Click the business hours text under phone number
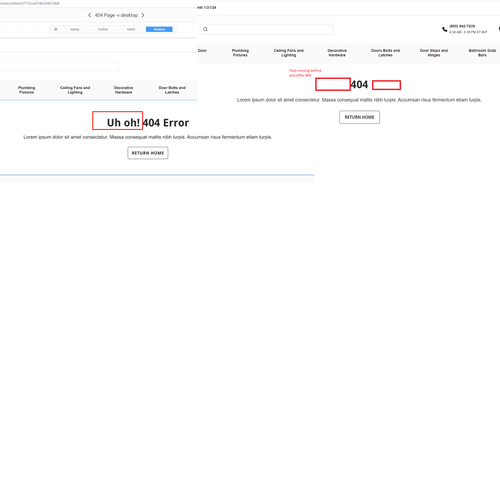500x497 pixels. pyautogui.click(x=468, y=32)
